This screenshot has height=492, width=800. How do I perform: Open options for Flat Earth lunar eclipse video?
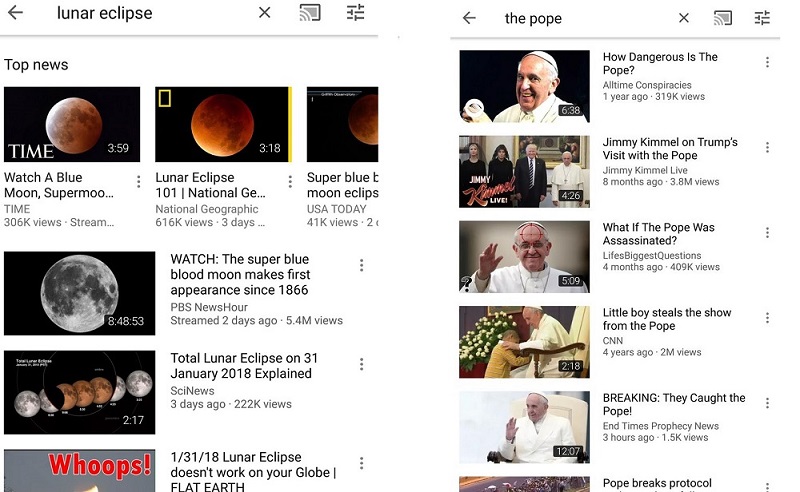click(361, 463)
